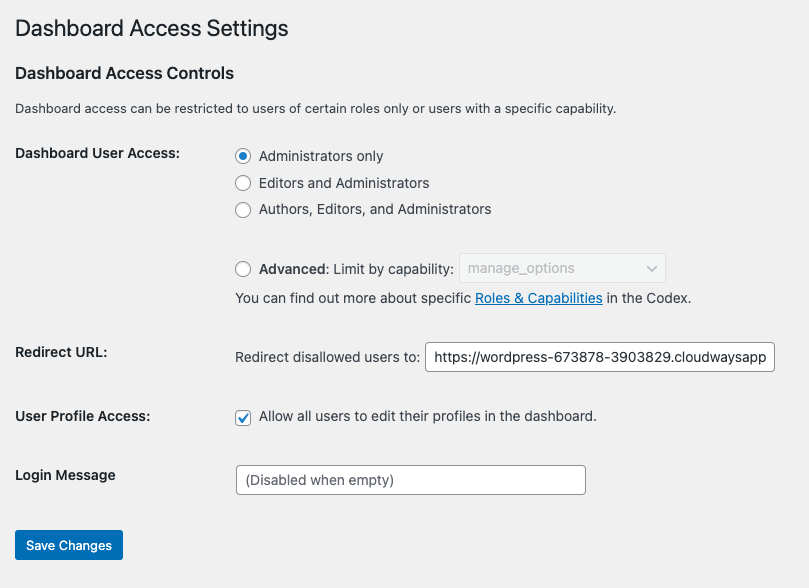Viewport: 809px width, 588px height.
Task: Focus the Login Message text field
Action: pos(411,480)
